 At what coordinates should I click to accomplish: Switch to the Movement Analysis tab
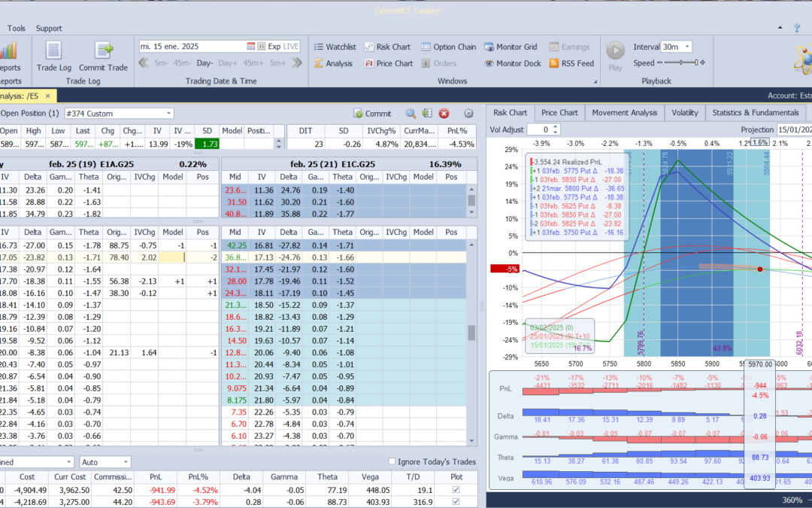[624, 113]
